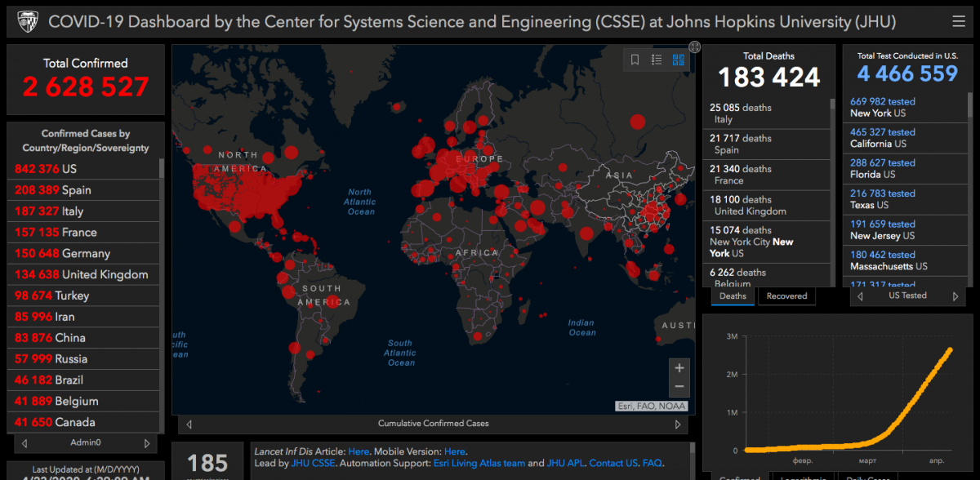This screenshot has width=980, height=480.
Task: Zoom out on the map with minus
Action: (x=679, y=387)
